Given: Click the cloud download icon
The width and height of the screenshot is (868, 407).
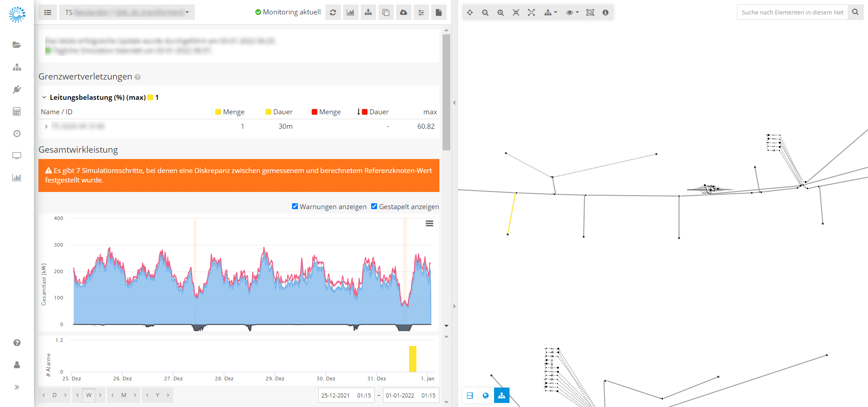Looking at the screenshot, I should click(403, 13).
